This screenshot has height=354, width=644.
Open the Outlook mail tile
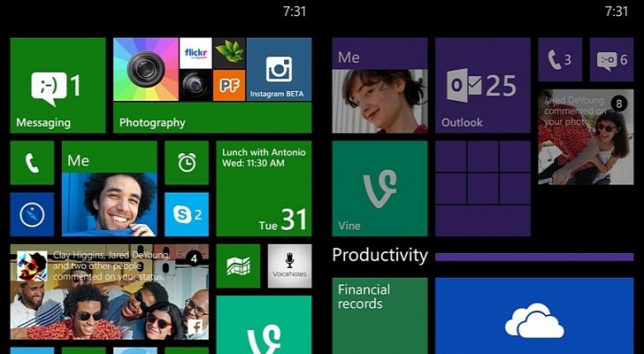click(x=483, y=86)
